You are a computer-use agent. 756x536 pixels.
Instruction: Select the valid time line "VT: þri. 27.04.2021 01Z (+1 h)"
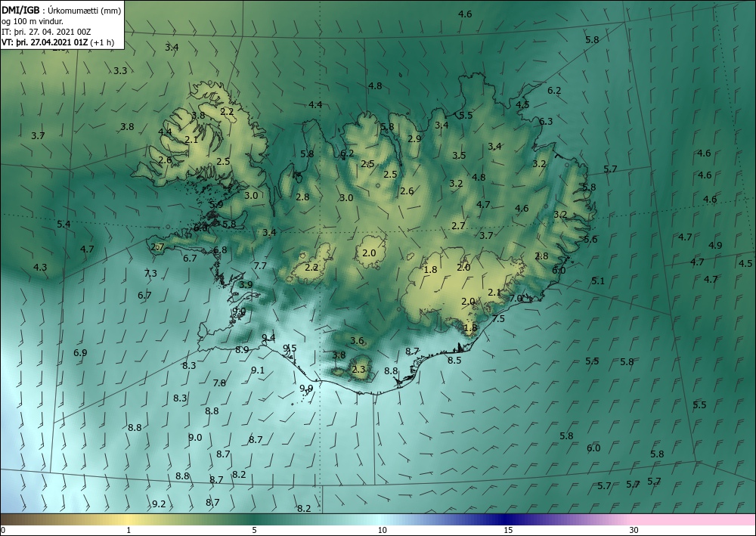pyautogui.click(x=58, y=42)
